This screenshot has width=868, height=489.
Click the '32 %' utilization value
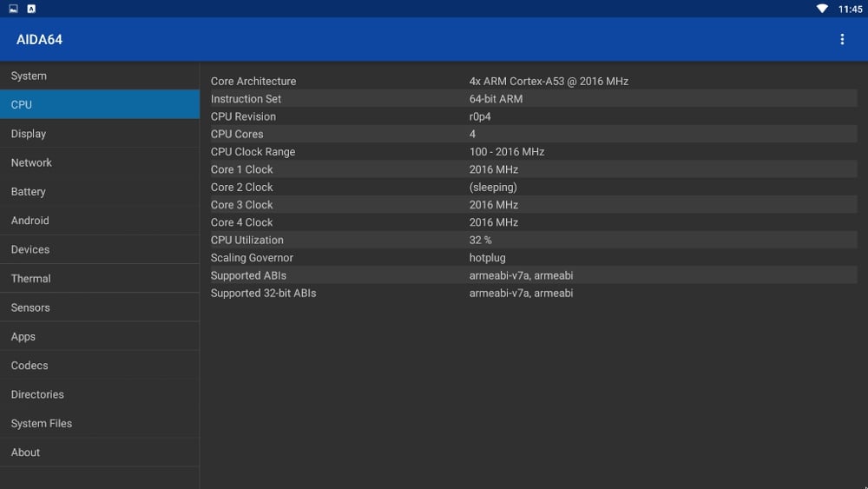481,240
